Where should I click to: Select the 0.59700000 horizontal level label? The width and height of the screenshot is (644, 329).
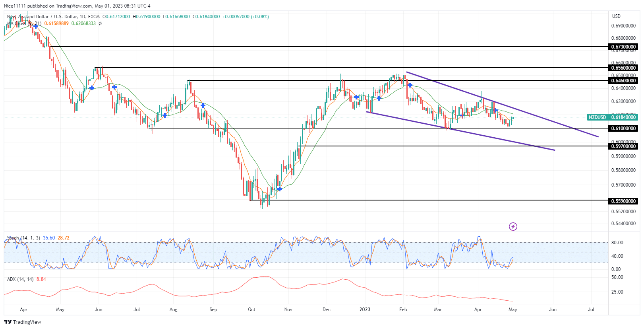click(623, 146)
